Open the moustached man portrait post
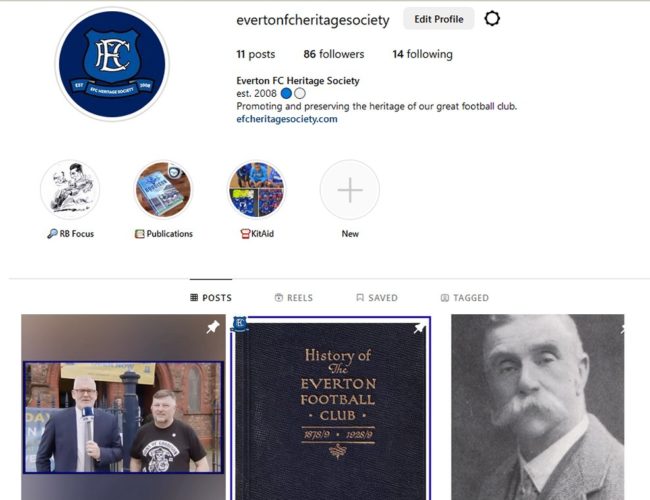 (x=538, y=407)
